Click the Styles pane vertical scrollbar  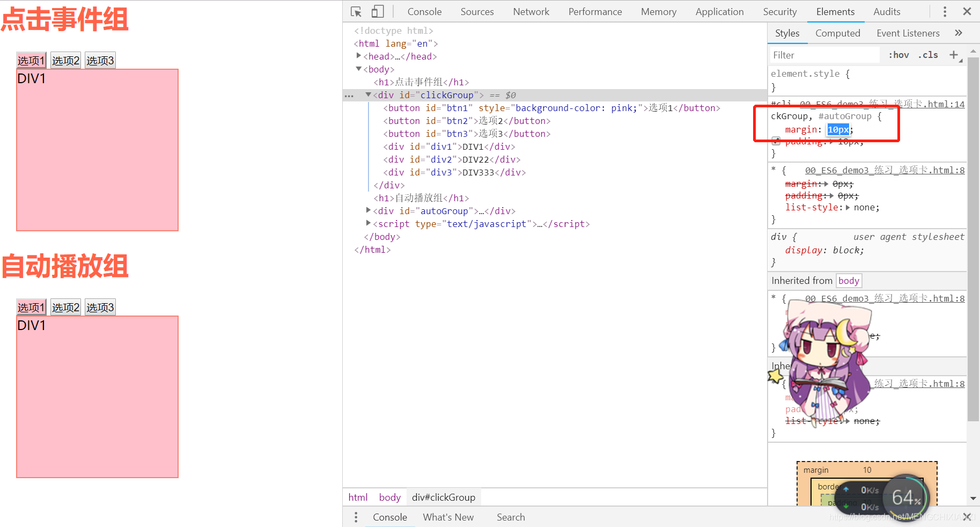[973, 239]
